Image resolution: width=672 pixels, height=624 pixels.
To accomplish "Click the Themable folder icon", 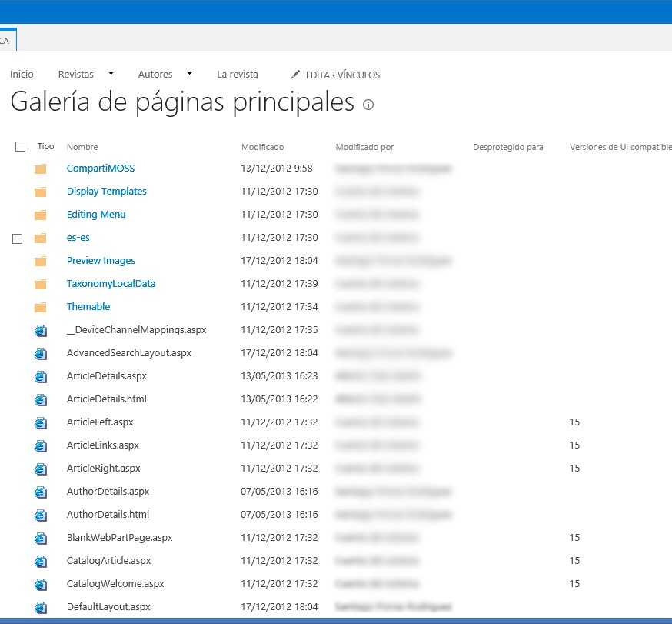I will (41, 307).
